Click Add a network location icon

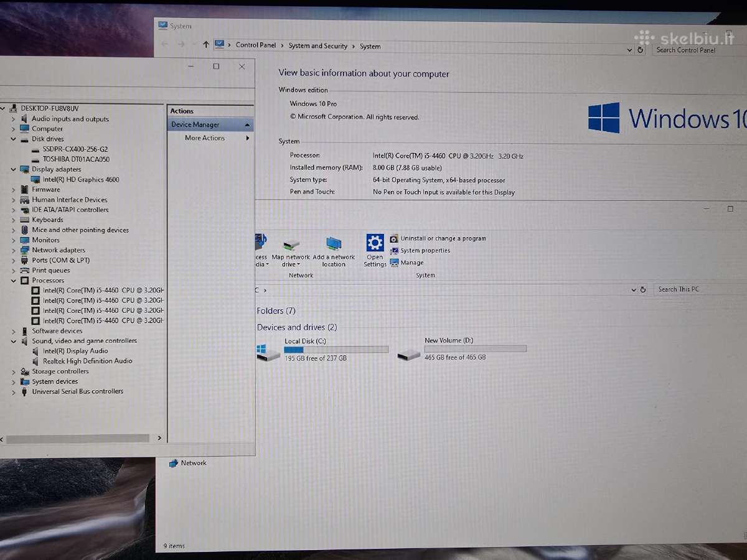[x=334, y=243]
